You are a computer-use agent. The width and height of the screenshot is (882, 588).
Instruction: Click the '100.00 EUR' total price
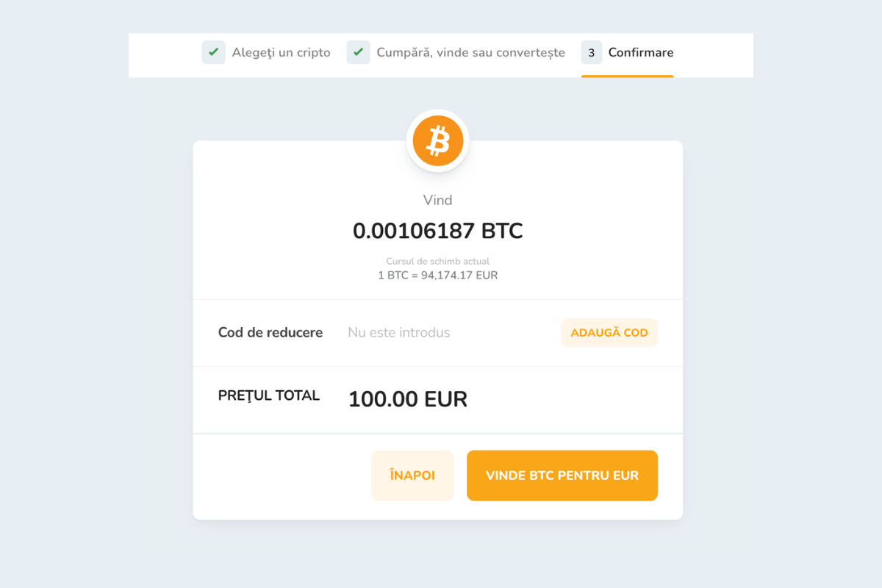(x=407, y=399)
